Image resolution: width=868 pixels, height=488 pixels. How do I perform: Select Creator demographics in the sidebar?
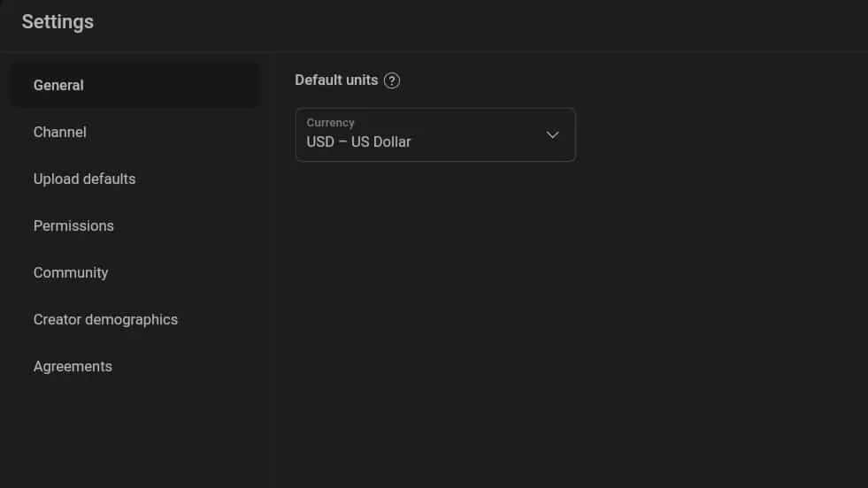pyautogui.click(x=135, y=320)
